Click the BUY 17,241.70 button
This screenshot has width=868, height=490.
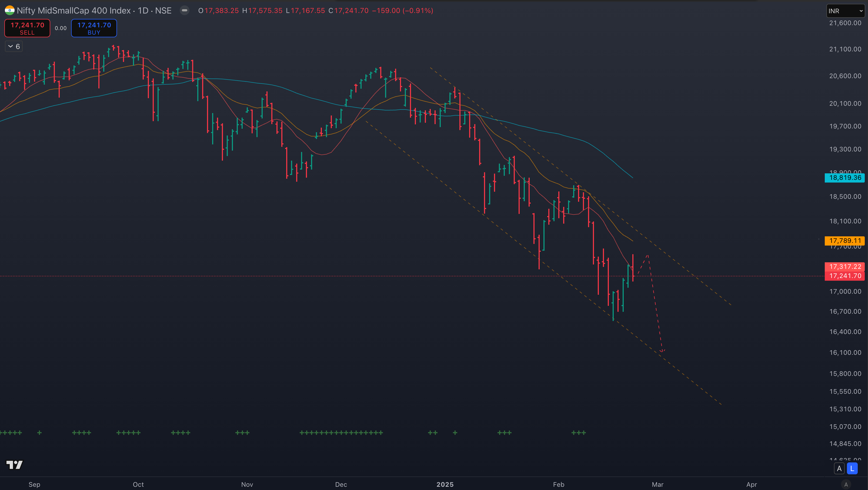coord(94,28)
